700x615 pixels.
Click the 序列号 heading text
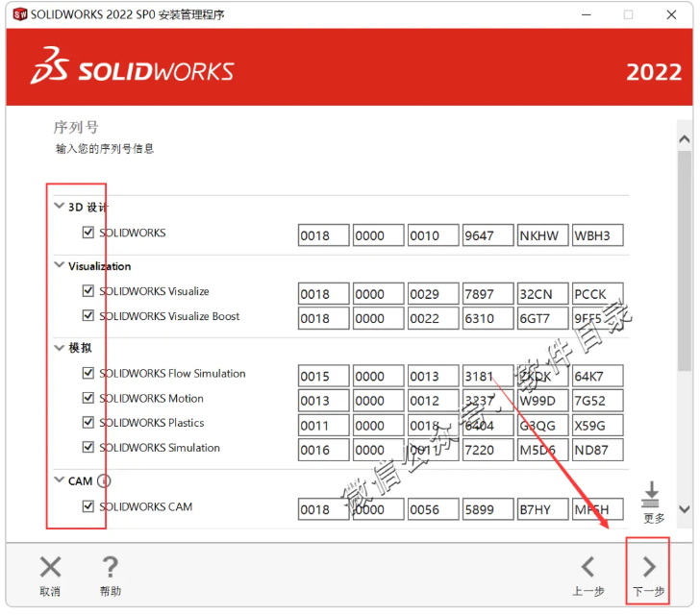(75, 127)
